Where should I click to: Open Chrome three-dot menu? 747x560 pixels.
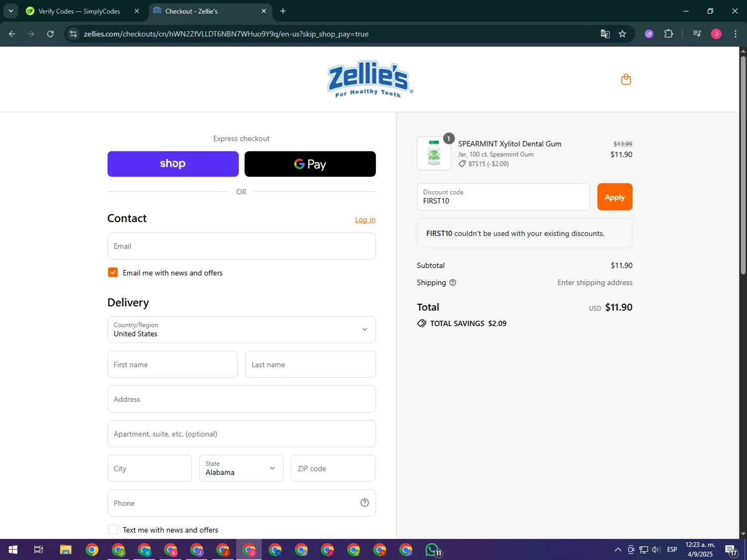tap(735, 34)
